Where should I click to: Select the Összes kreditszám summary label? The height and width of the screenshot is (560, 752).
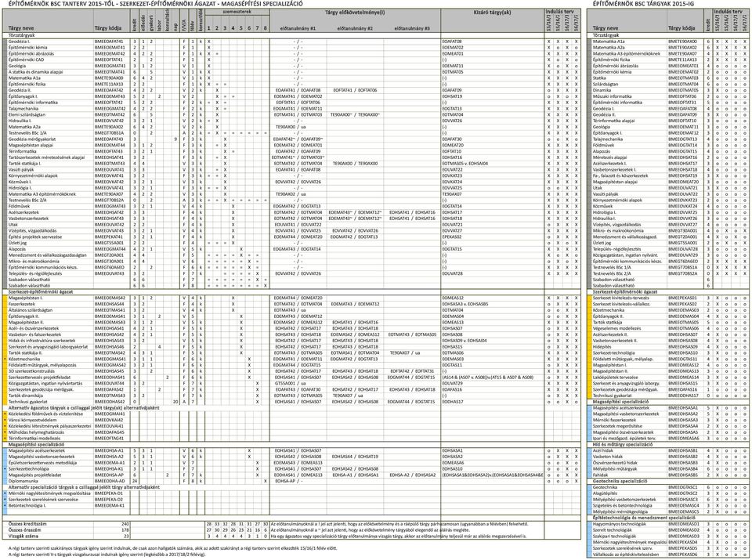tap(27, 525)
